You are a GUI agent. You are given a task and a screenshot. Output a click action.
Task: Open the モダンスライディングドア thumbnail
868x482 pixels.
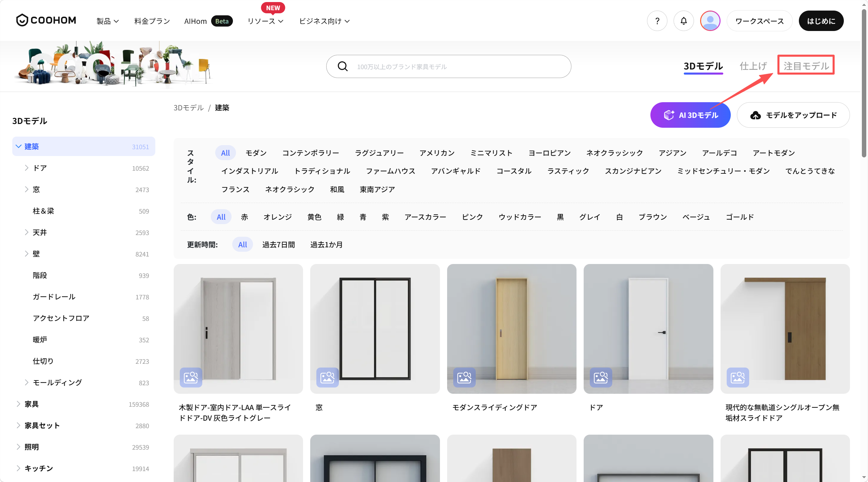click(x=511, y=329)
